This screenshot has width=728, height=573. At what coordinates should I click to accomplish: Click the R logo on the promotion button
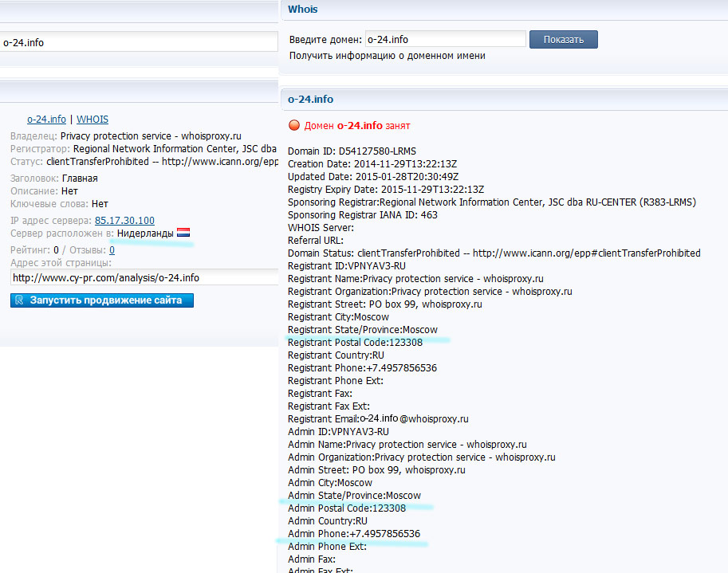[19, 300]
